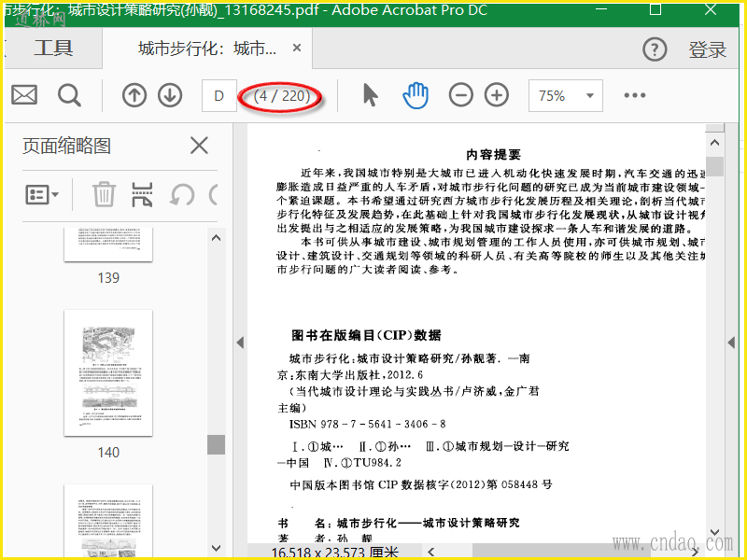The image size is (747, 560).
Task: Click the ISBN 978-7-5641-3406-8 line
Action: tap(367, 424)
